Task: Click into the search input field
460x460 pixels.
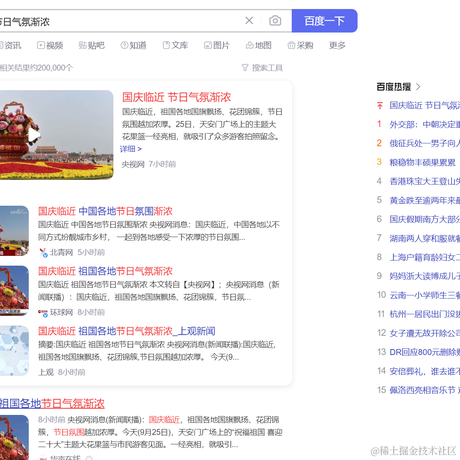Action: [x=120, y=21]
